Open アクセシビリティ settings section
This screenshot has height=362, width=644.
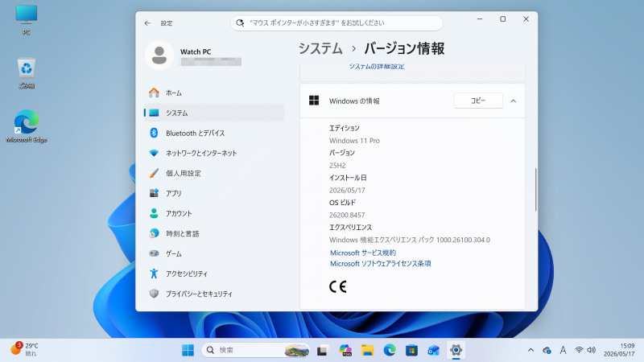[213, 274]
